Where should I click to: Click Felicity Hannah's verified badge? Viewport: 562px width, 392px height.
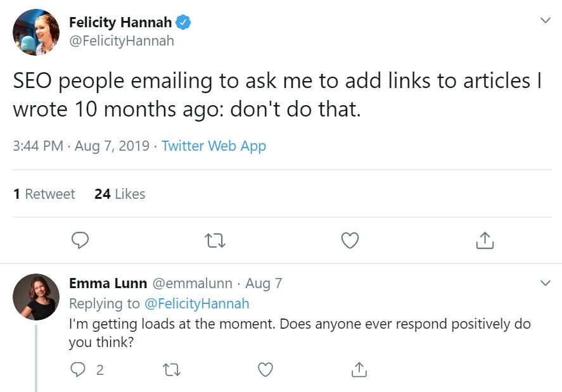point(183,22)
